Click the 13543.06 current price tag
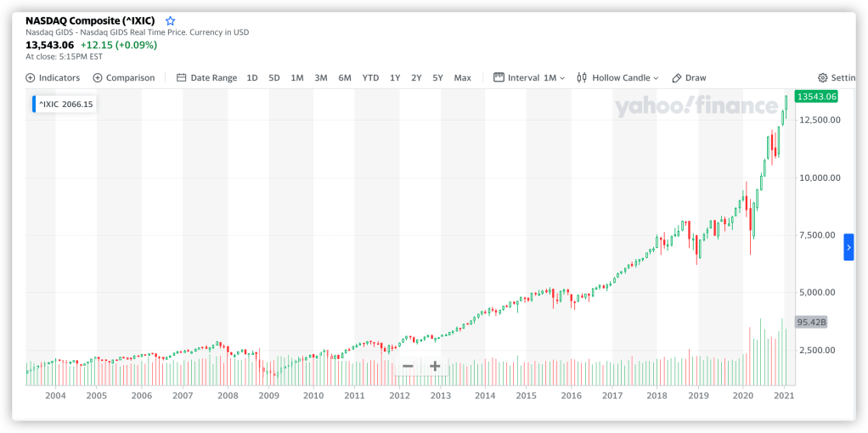The height and width of the screenshot is (433, 868). pos(815,97)
